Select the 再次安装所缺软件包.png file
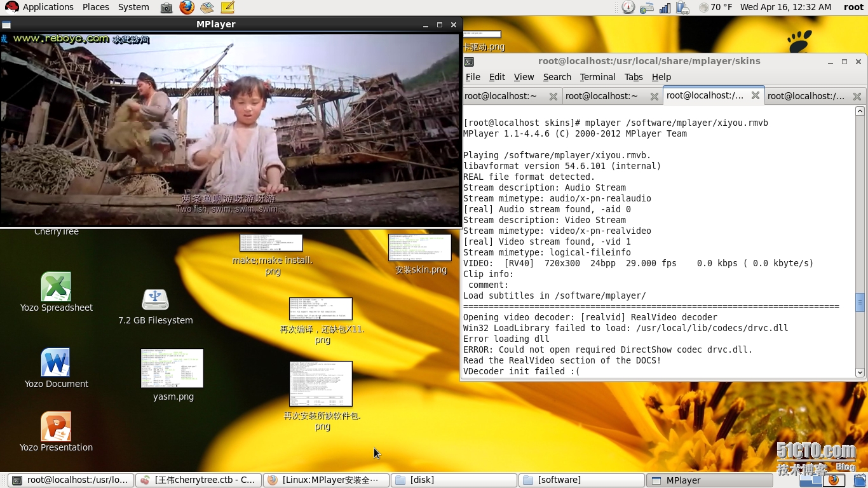868x488 pixels. [x=322, y=396]
